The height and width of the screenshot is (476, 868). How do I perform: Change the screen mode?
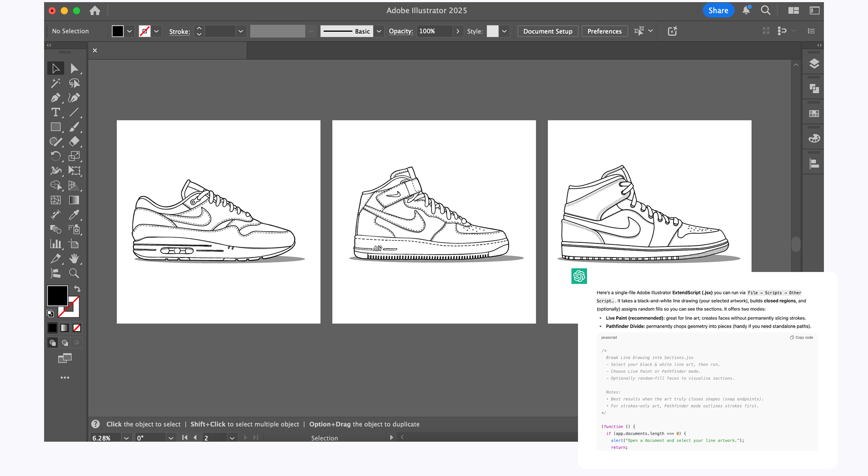tap(65, 359)
